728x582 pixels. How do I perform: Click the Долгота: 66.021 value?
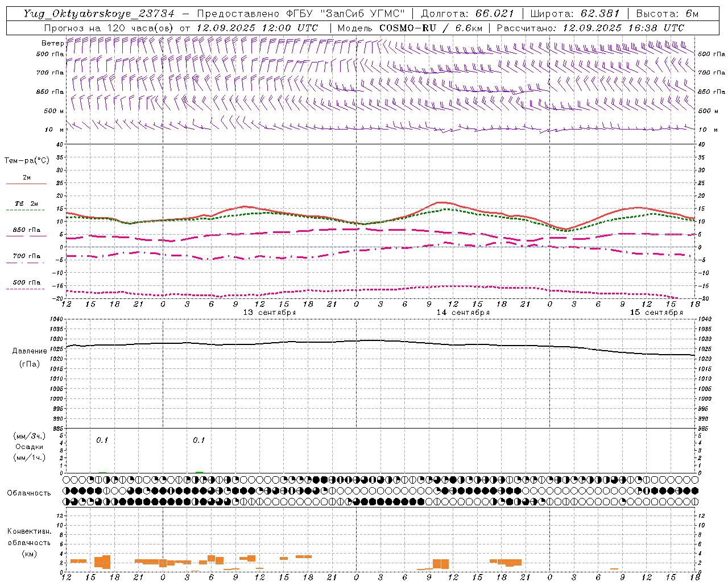click(x=468, y=14)
